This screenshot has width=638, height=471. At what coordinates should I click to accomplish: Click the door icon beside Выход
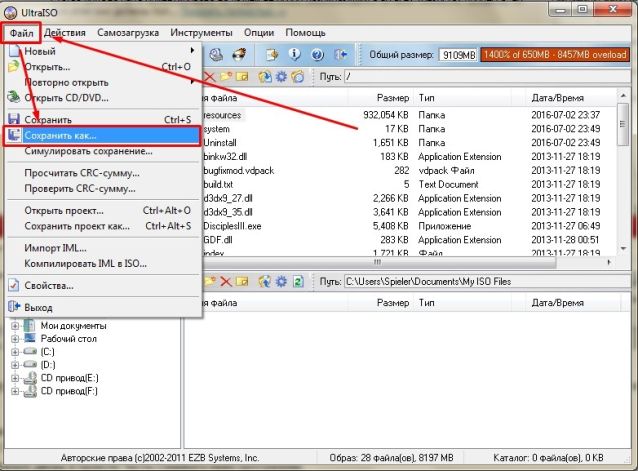click(14, 307)
